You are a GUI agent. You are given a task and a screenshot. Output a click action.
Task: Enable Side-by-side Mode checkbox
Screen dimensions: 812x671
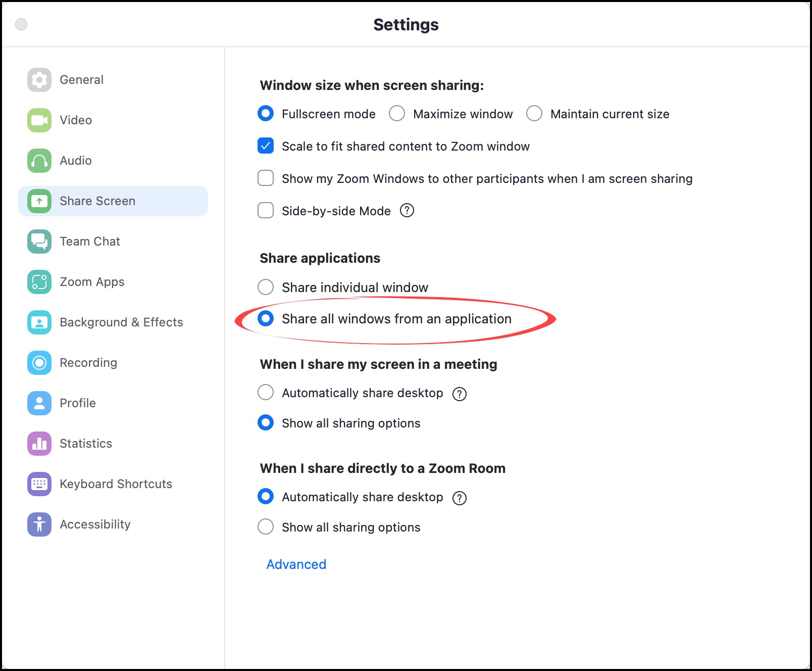(266, 210)
